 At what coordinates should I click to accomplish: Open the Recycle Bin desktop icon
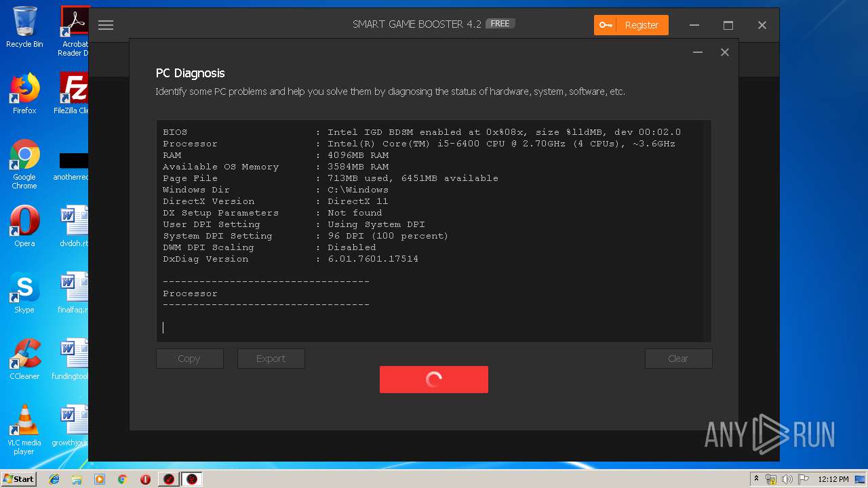click(x=24, y=27)
